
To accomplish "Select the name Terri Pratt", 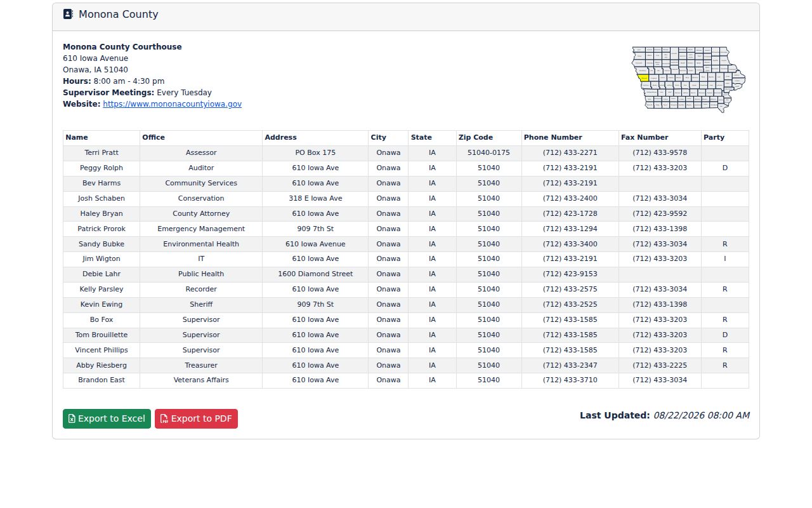I will point(101,153).
